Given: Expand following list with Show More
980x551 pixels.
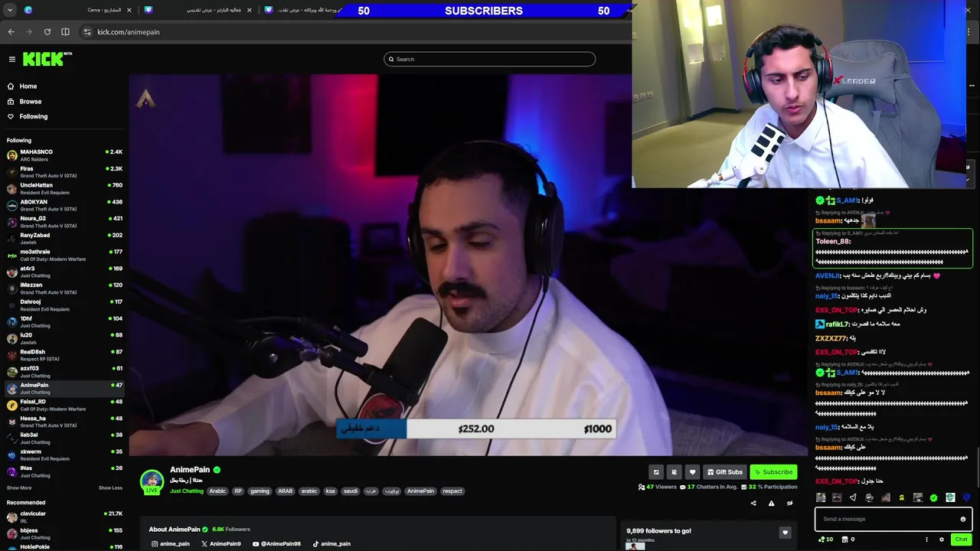Looking at the screenshot, I should click(x=19, y=487).
